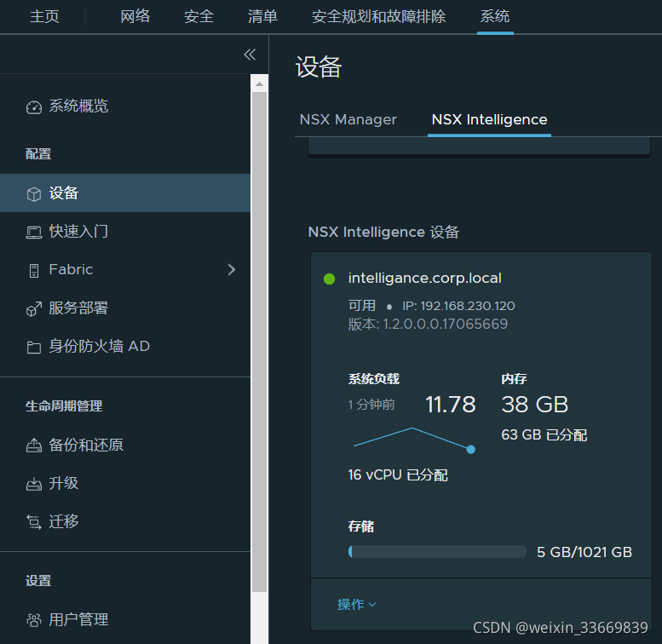Open 系统概览 in the sidebar
The image size is (662, 644).
tap(78, 106)
